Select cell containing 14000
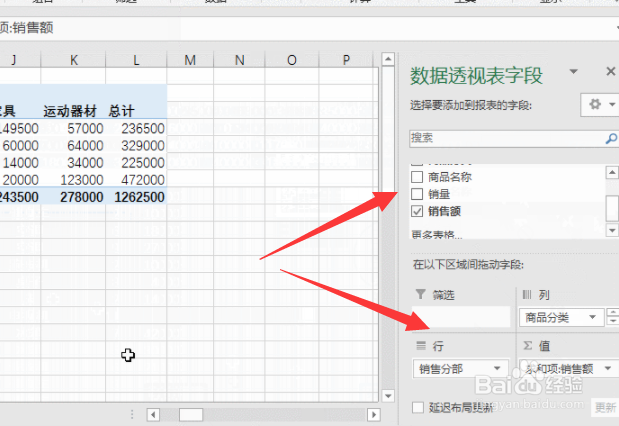Viewport: 619px width, 426px height. point(20,163)
